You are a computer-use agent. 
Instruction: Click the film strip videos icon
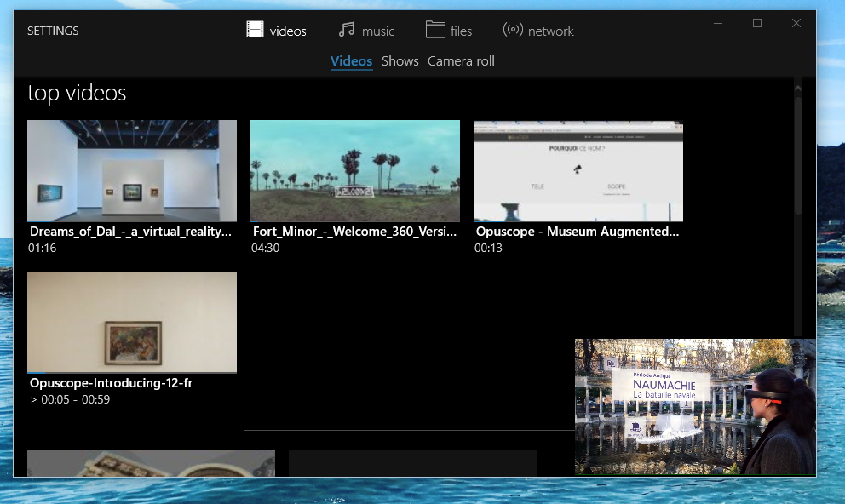(255, 30)
